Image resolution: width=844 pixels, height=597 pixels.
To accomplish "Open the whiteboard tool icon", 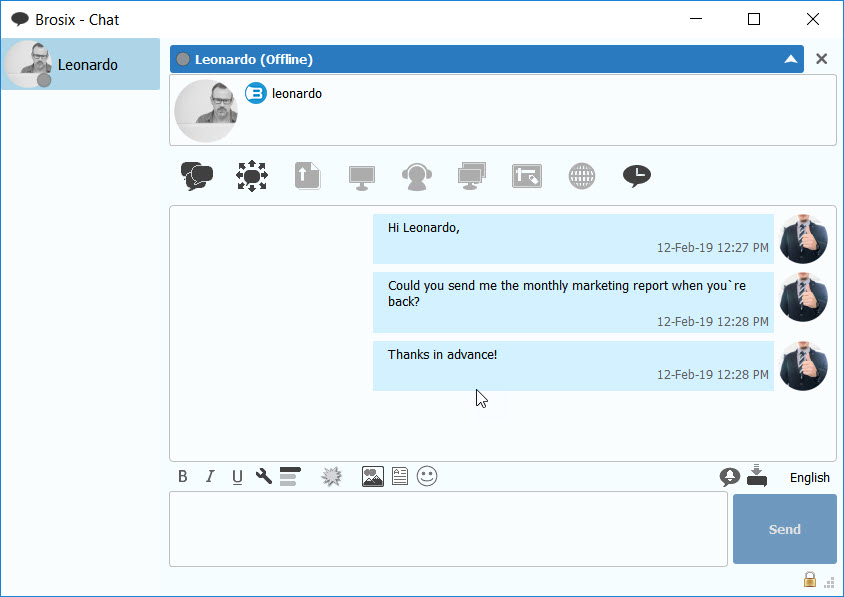I will (x=527, y=176).
